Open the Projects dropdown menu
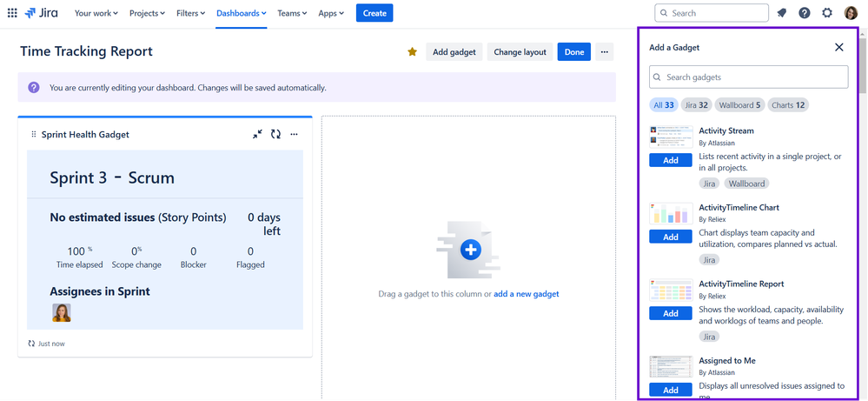The height and width of the screenshot is (401, 868). 147,13
